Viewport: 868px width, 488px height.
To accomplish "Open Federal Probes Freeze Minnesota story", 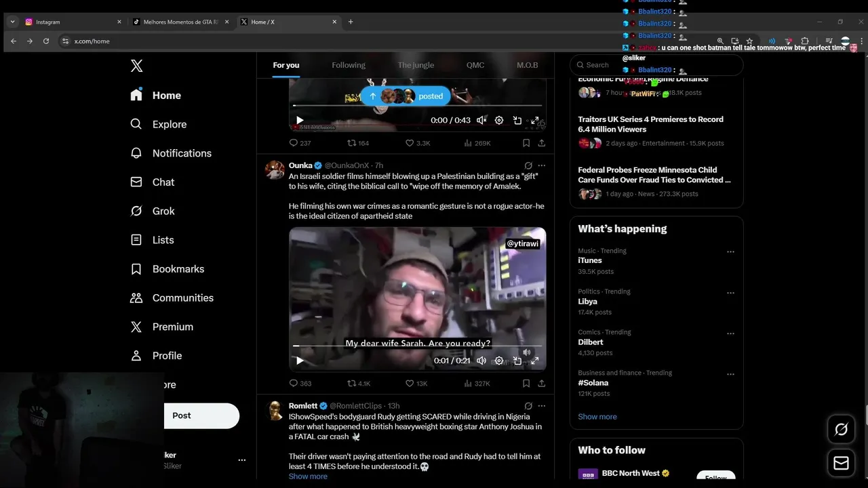I will [656, 182].
